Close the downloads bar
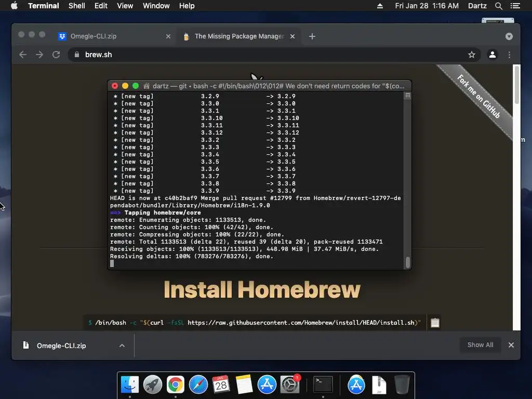The image size is (532, 399). coord(511,345)
